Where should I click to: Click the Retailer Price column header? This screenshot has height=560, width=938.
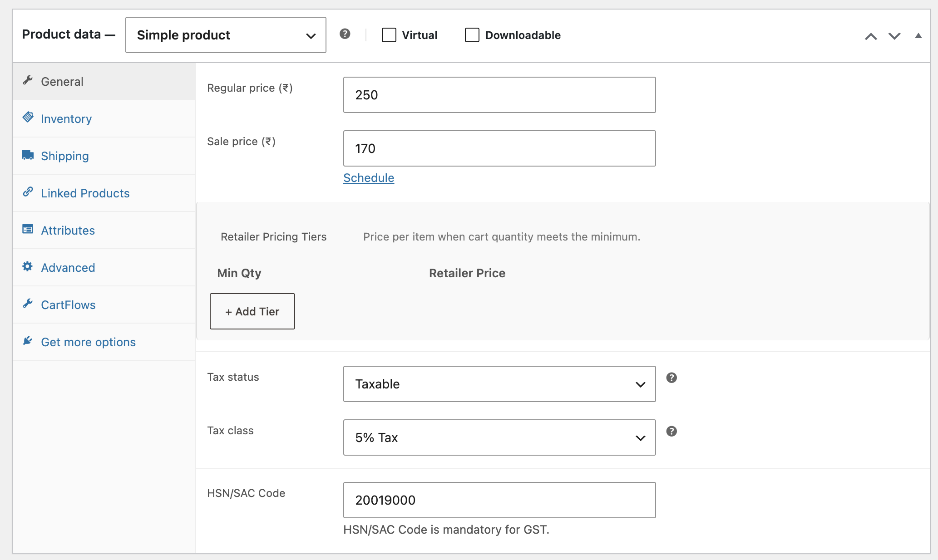pos(467,273)
